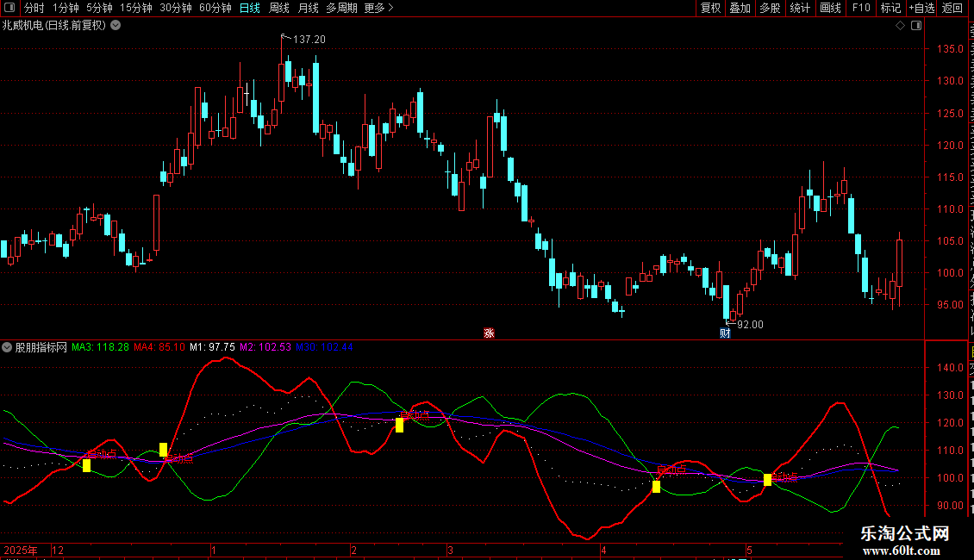974x560 pixels.
Task: Click the 135.0 price axis label
Action: 950,48
